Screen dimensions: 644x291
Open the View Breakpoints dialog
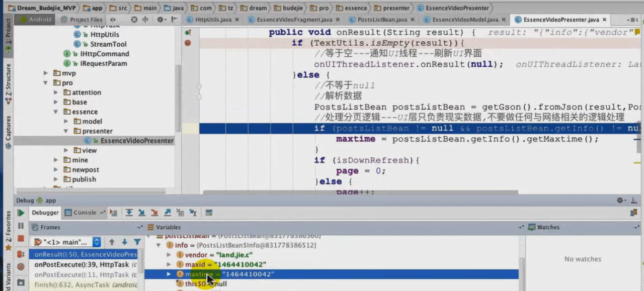21,254
